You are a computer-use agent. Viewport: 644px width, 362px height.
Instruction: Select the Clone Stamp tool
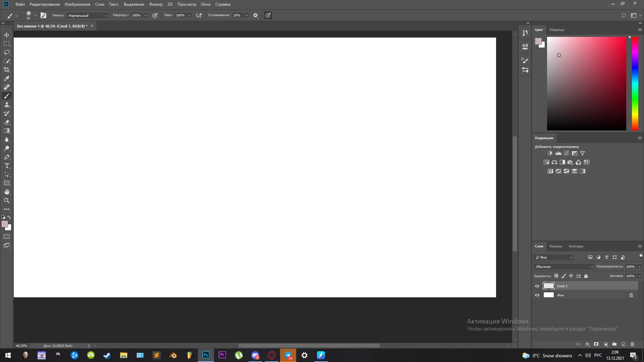pos(7,105)
